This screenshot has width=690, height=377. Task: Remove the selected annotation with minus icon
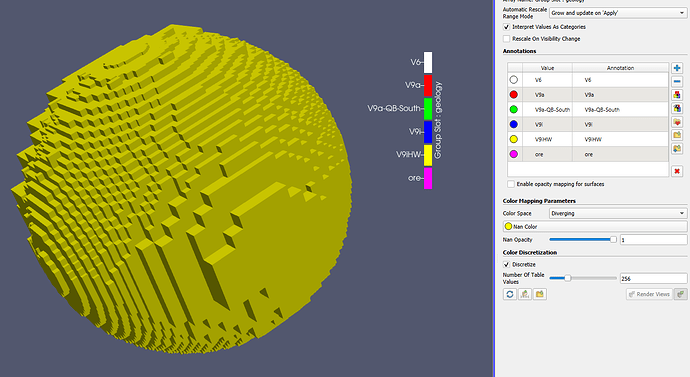coord(677,81)
